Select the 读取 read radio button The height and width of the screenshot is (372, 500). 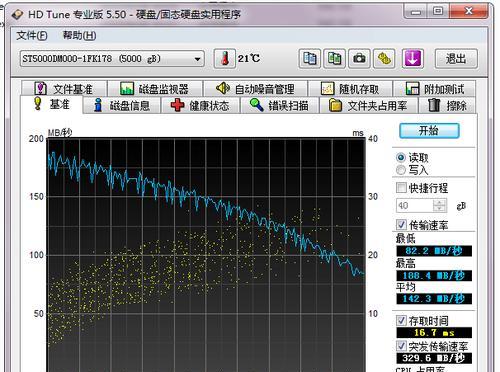[x=401, y=158]
